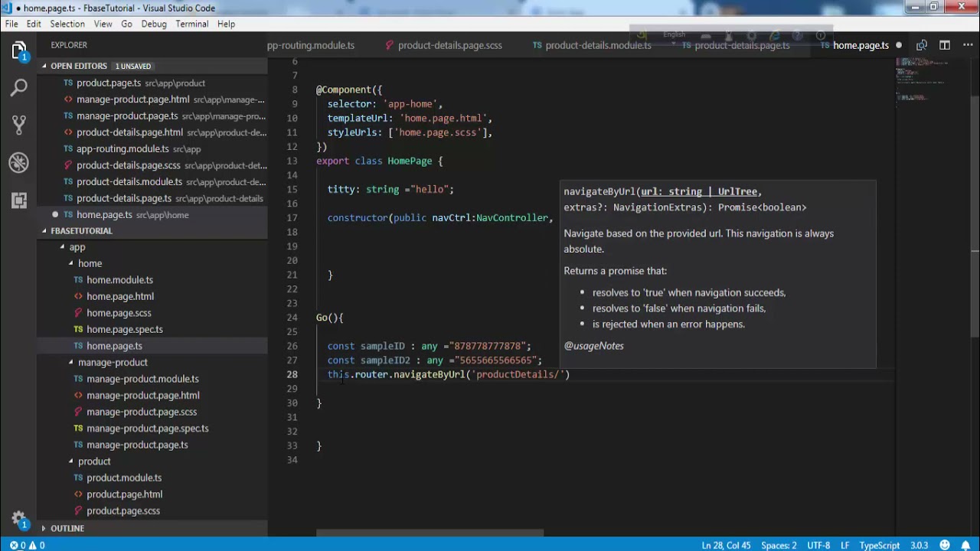
Task: Collapse the product folder in tree
Action: tap(94, 461)
